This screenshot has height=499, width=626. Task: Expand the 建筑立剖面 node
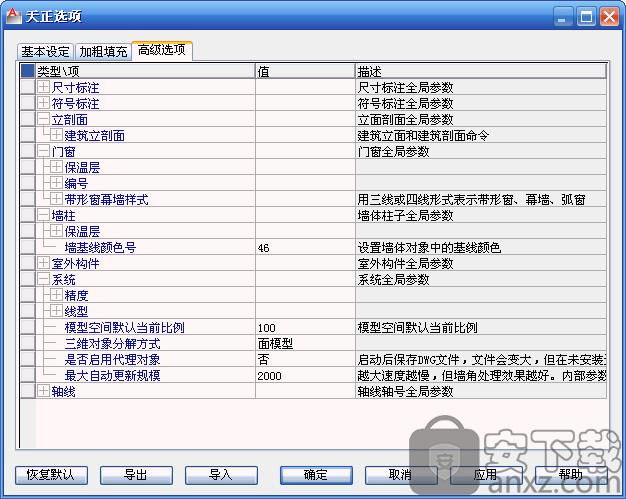pos(56,135)
